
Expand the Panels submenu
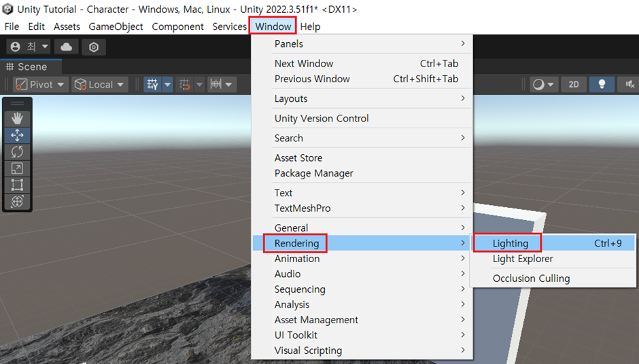pyautogui.click(x=362, y=44)
